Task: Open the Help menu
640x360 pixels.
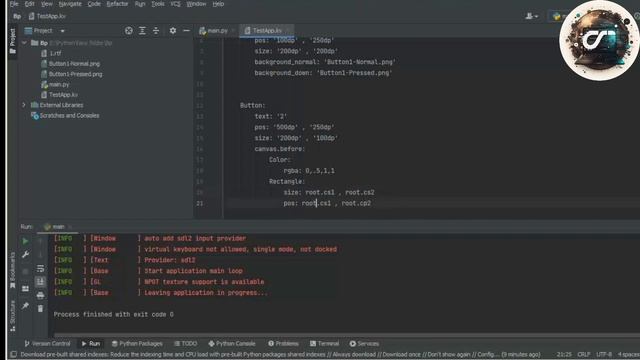Action: click(218, 4)
